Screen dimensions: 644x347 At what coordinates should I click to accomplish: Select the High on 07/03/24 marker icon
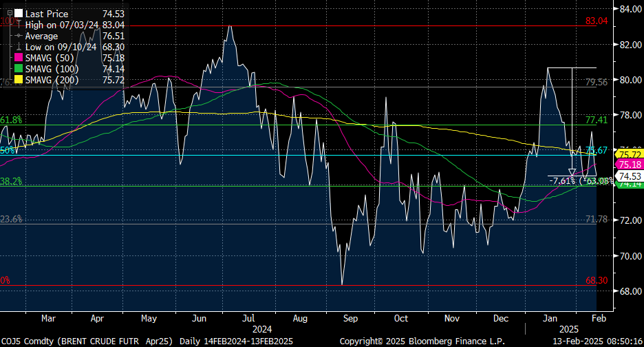(18, 24)
